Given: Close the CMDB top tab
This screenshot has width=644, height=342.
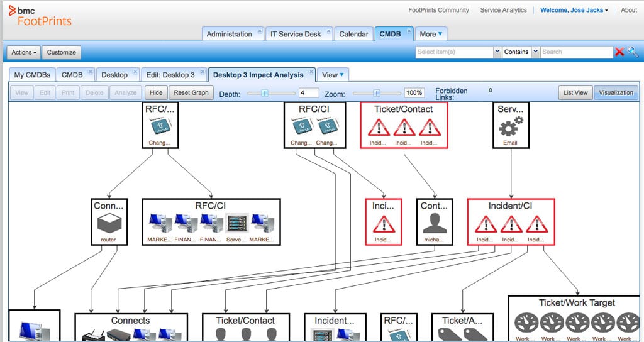Looking at the screenshot, I should coord(409,30).
